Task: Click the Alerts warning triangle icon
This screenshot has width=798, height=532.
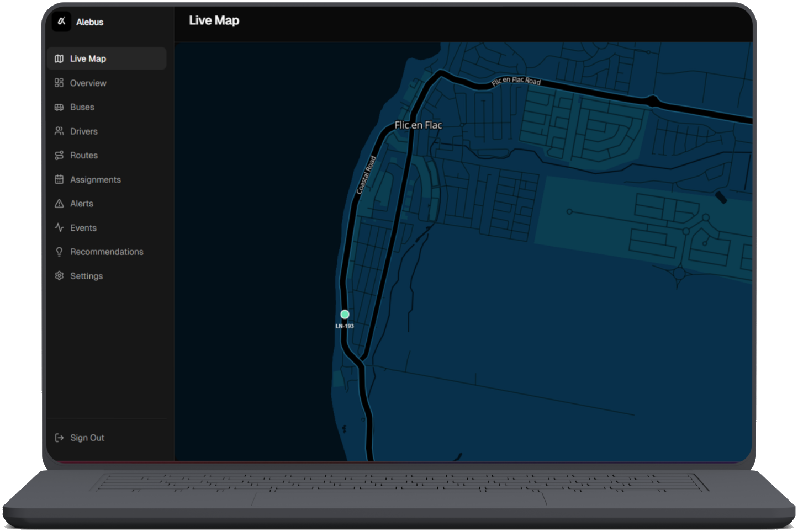Action: pos(59,204)
